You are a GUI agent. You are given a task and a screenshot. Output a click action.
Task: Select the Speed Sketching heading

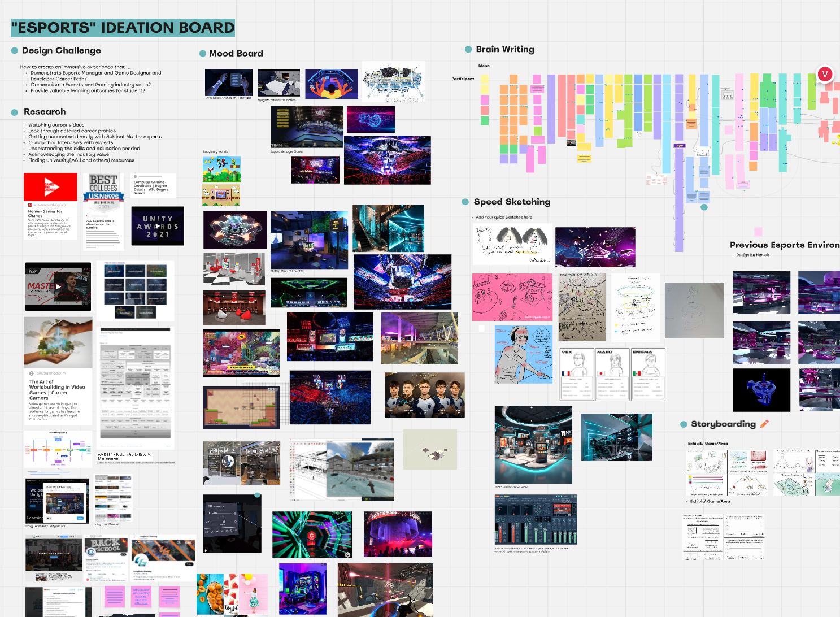coord(512,202)
